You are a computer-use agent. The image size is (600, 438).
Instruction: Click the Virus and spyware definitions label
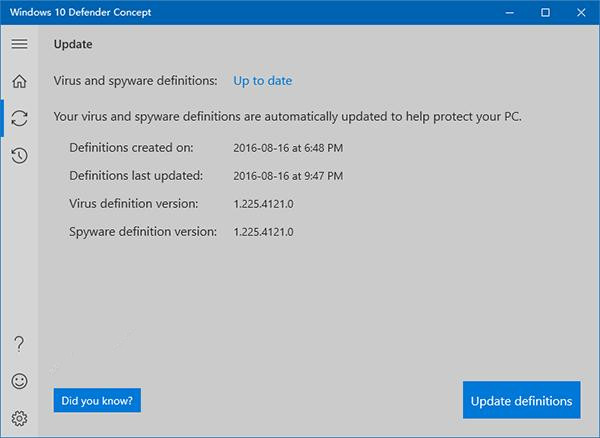[x=135, y=81]
